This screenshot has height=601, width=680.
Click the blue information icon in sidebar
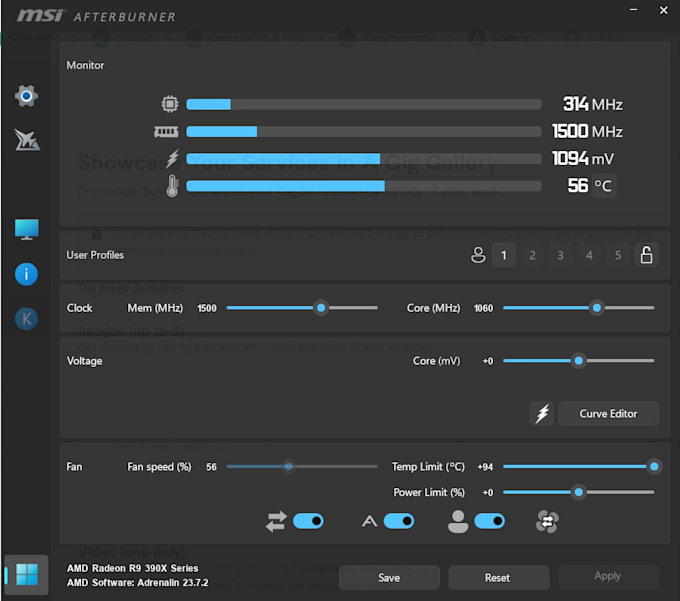tap(26, 274)
